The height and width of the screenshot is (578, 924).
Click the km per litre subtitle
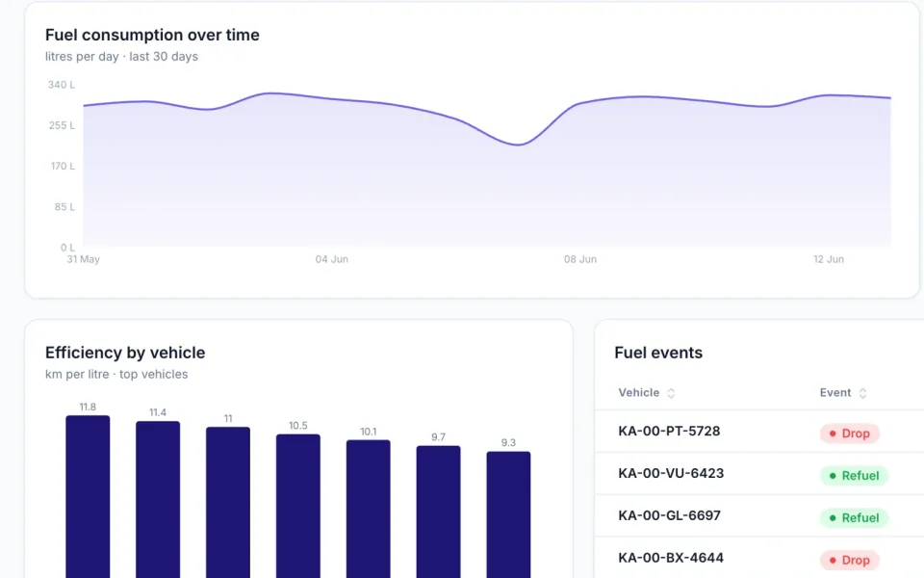(x=116, y=375)
